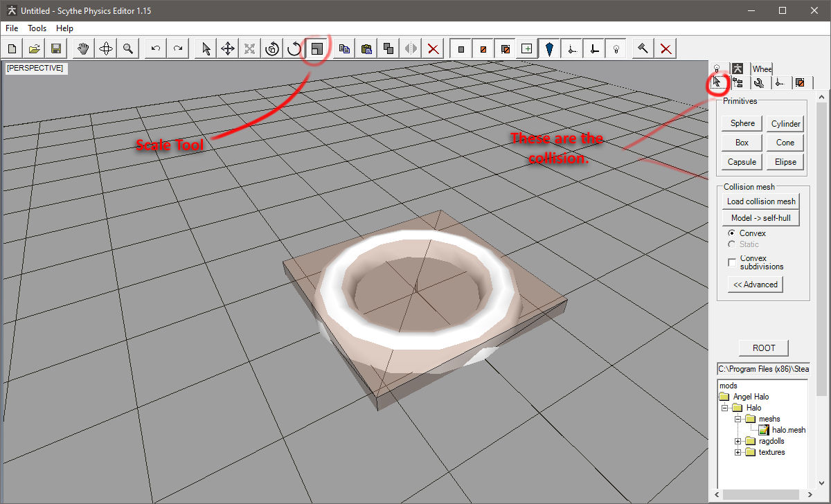Open the Tools menu
Image resolution: width=831 pixels, height=504 pixels.
37,28
